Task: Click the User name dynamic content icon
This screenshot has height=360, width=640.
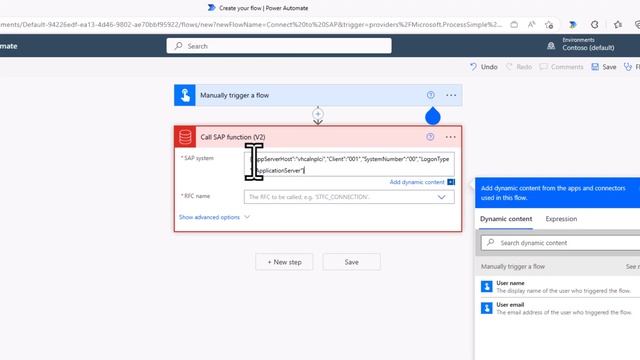Action: (487, 287)
